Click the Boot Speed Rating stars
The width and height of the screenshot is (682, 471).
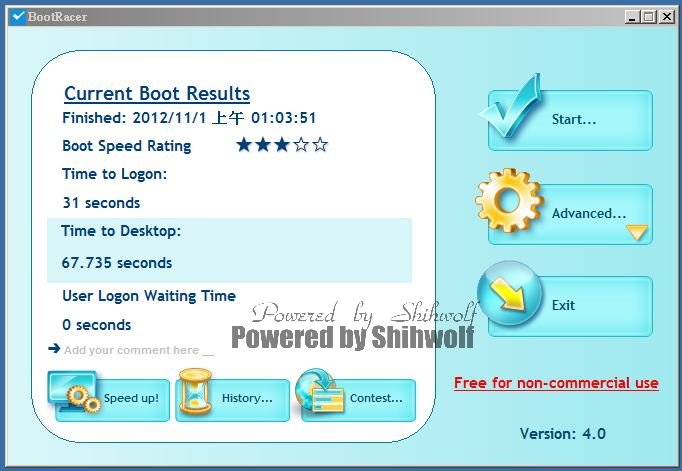(x=282, y=145)
